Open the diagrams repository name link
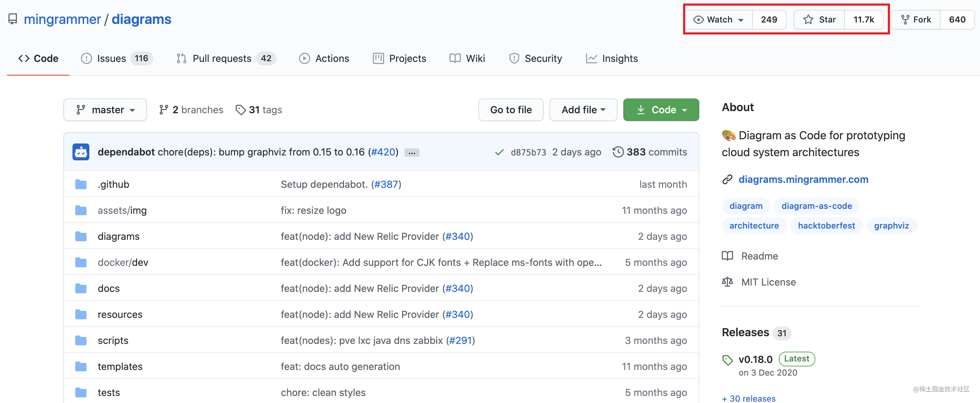 tap(141, 19)
